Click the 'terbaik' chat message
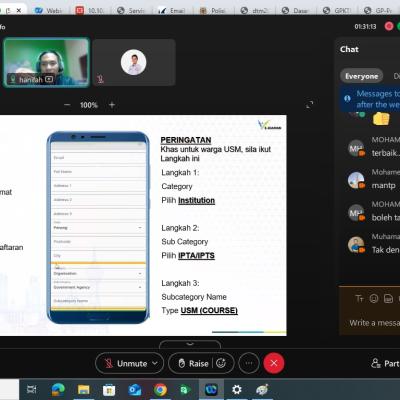This screenshot has width=400, height=400. tap(385, 153)
